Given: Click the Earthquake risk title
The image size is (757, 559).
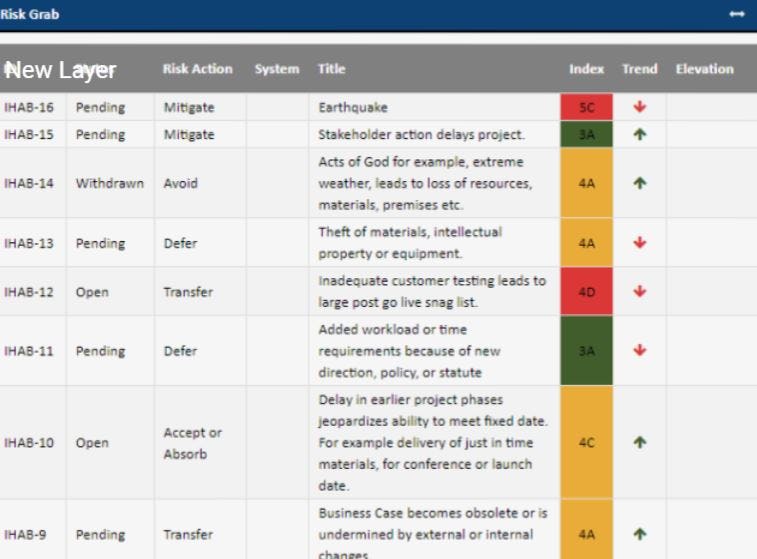Looking at the screenshot, I should (353, 107).
